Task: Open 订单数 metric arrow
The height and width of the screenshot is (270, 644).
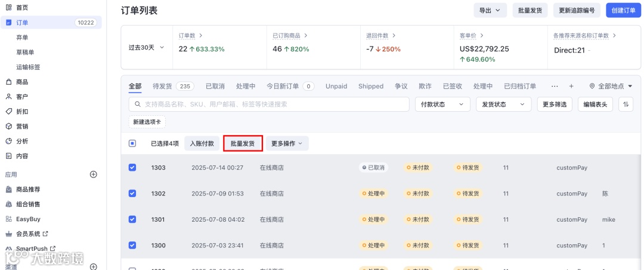Action: [x=201, y=36]
